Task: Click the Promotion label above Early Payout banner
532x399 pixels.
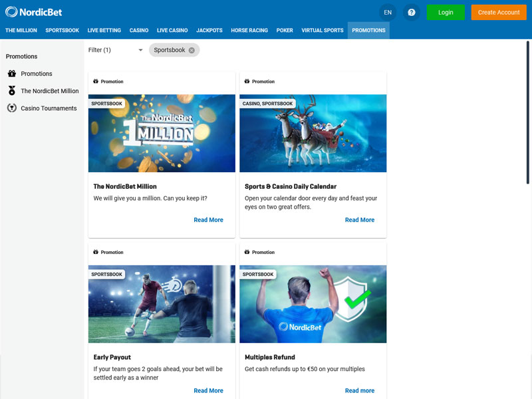Action: click(112, 252)
